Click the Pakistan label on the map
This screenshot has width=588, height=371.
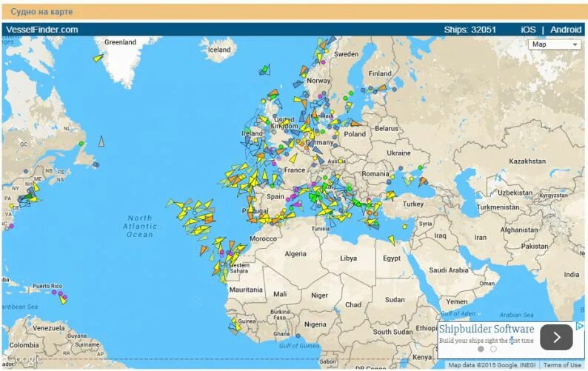[x=535, y=247]
